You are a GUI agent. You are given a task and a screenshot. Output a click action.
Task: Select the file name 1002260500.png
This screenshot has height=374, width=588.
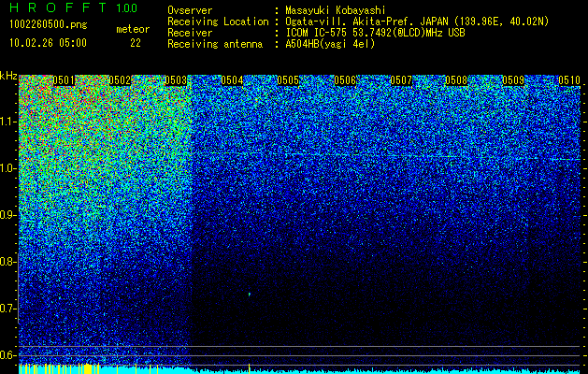(x=49, y=25)
